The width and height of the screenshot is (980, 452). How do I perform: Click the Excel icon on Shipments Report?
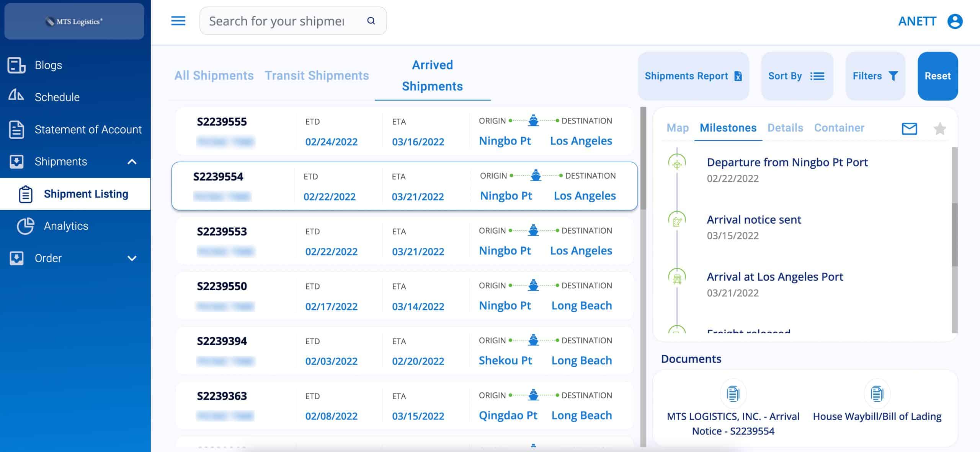point(738,76)
